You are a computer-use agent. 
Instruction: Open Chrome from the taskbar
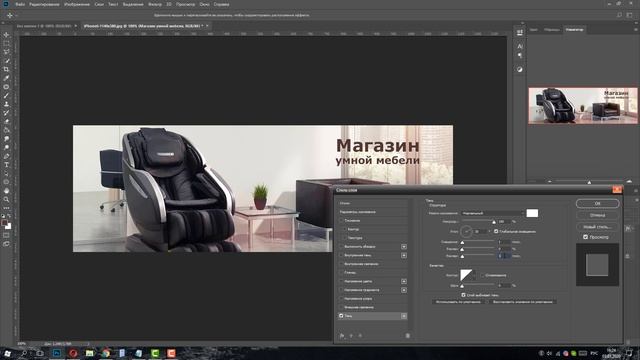pyautogui.click(x=106, y=353)
